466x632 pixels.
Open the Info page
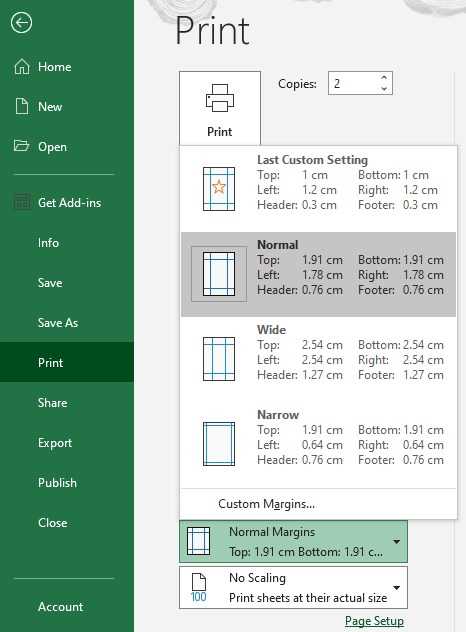(x=48, y=243)
